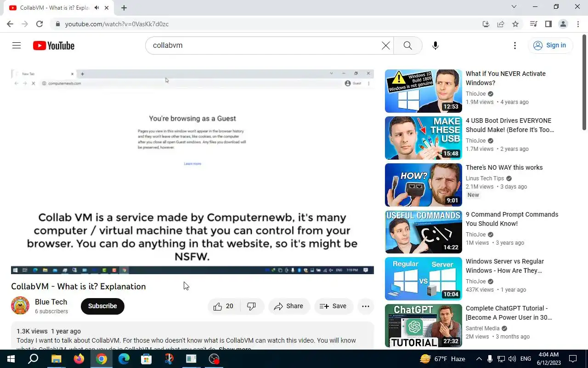Start voice search with the microphone
The image size is (588, 368).
pyautogui.click(x=435, y=46)
